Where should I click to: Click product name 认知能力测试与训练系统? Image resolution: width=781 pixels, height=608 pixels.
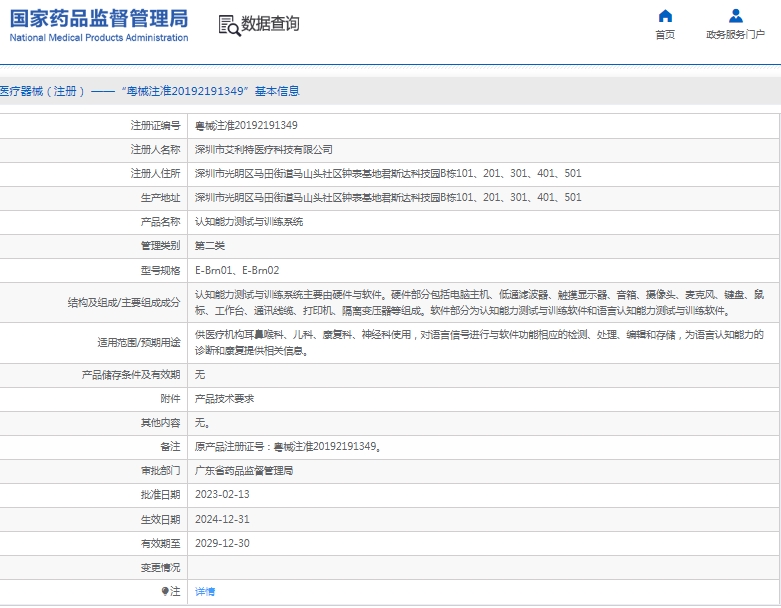click(249, 222)
